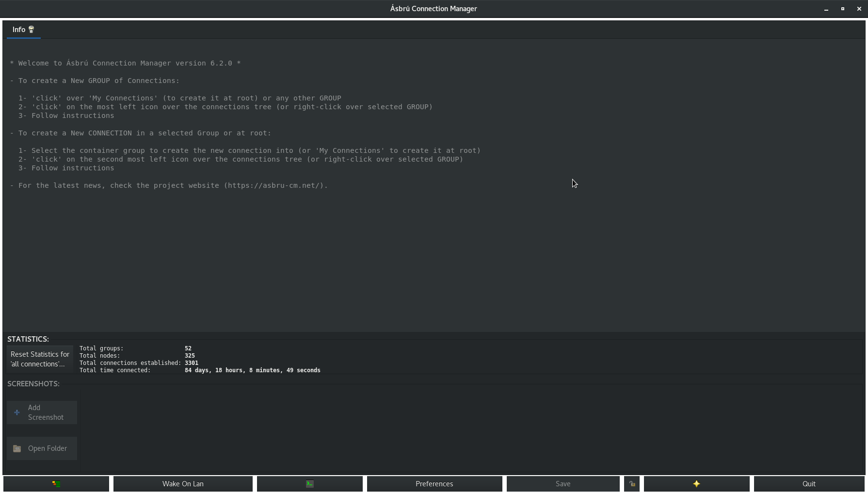Click the folder icon inside Open Folder button
The image size is (868, 495).
tap(17, 448)
